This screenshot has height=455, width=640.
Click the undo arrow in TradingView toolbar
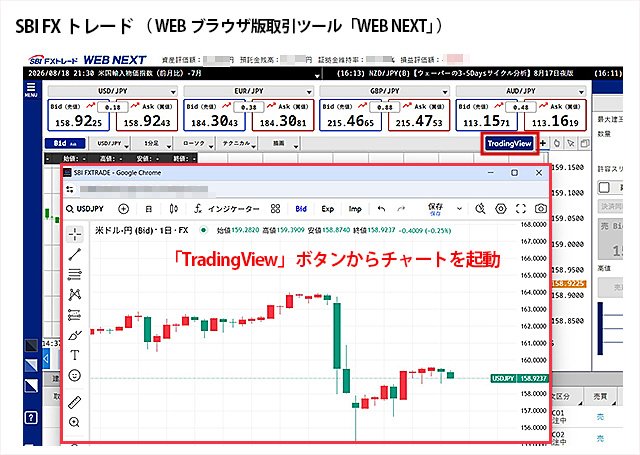[381, 209]
